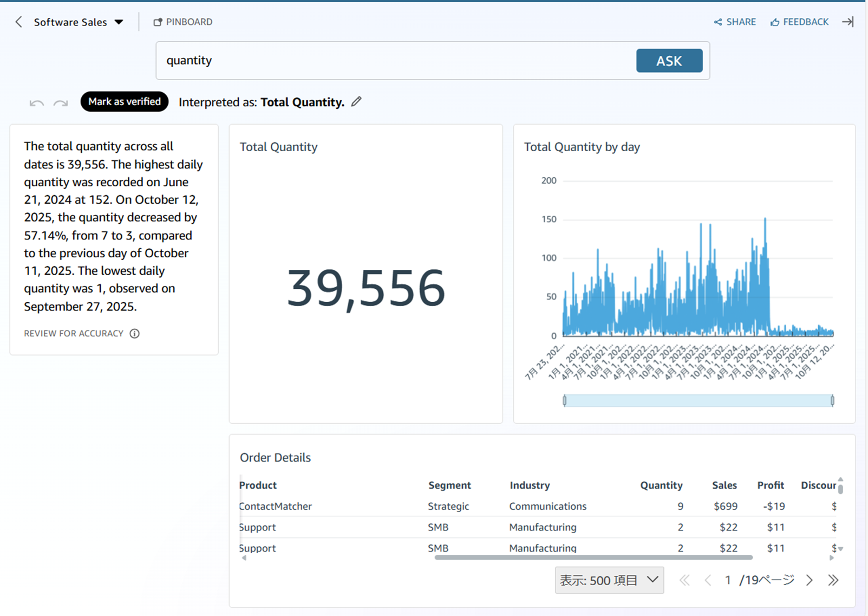Grab the right handle of chart range slider
868x616 pixels.
pyautogui.click(x=832, y=400)
